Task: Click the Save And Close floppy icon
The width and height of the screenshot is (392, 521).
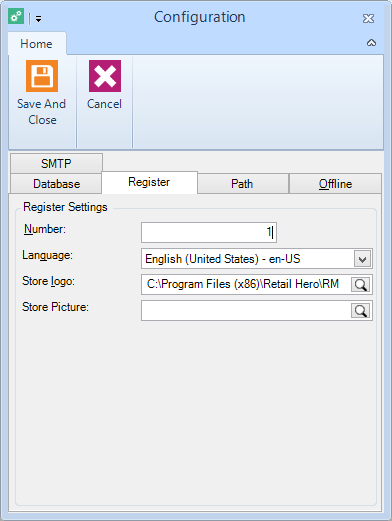Action: (x=42, y=76)
